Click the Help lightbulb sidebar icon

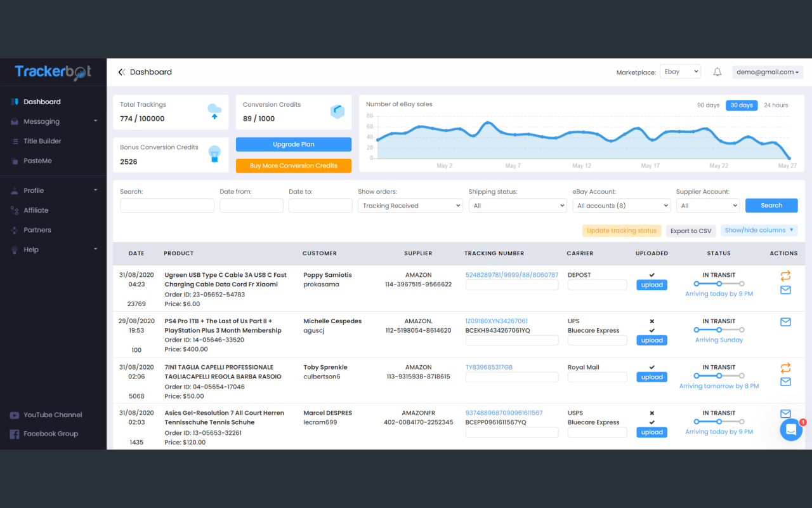tap(15, 250)
